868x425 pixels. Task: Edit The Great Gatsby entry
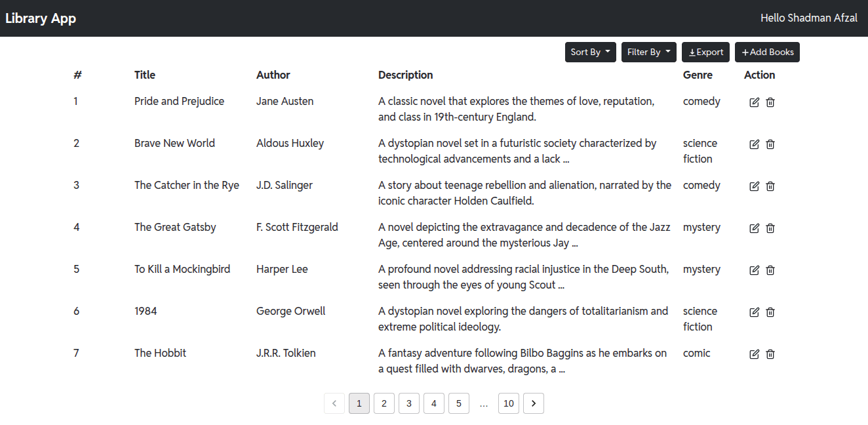755,228
